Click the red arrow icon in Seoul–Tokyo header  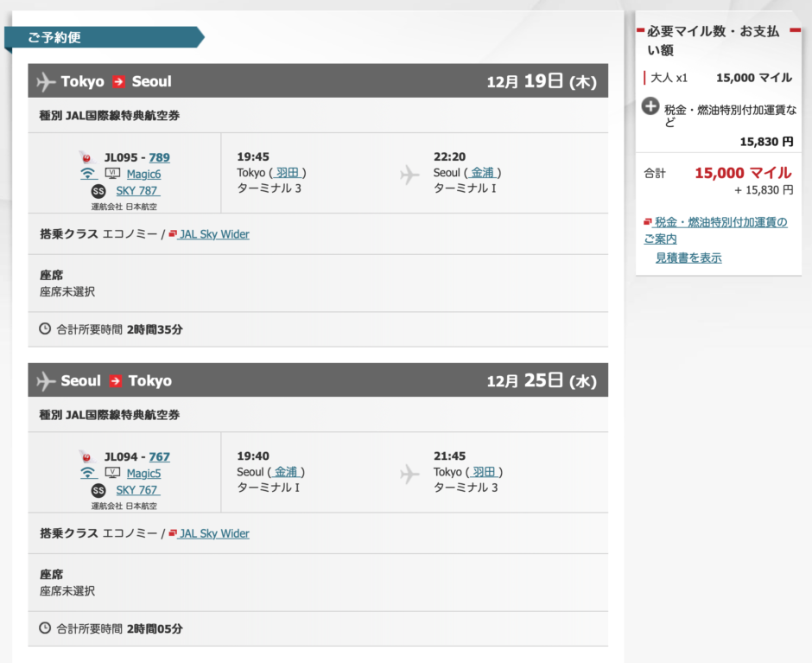pos(116,381)
